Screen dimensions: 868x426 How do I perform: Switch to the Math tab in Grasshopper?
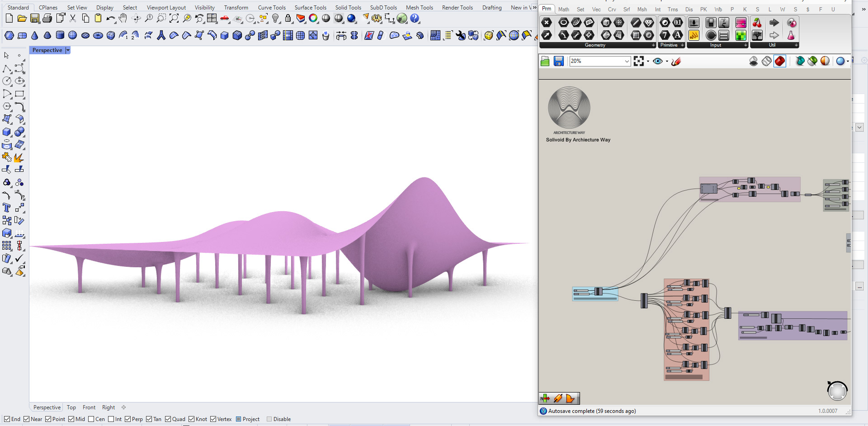(563, 9)
